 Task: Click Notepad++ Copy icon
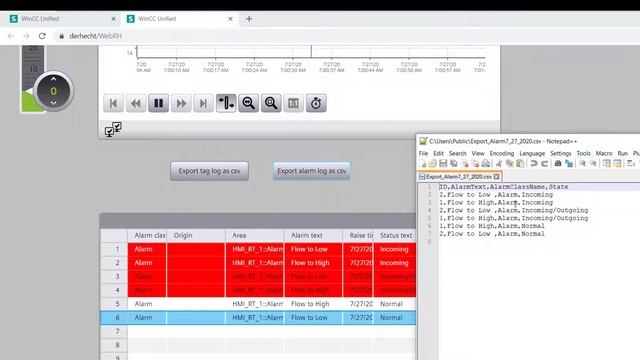tap(510, 164)
